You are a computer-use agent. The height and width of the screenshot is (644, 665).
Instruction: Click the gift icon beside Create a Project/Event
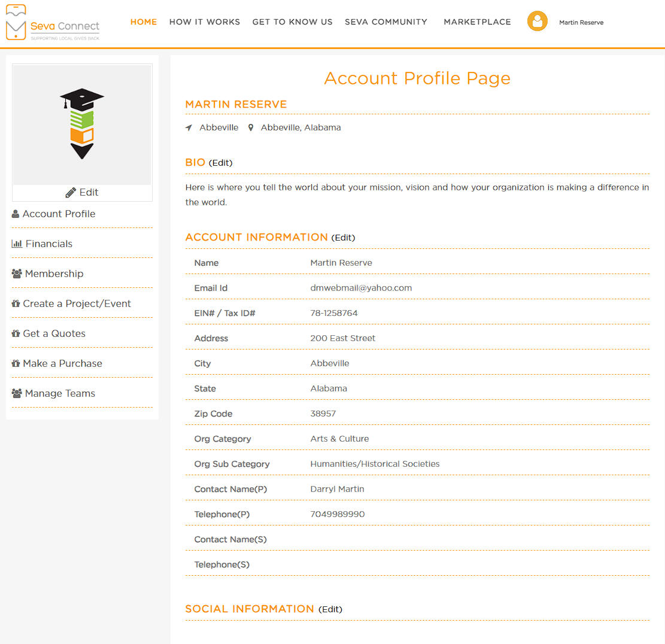[16, 304]
